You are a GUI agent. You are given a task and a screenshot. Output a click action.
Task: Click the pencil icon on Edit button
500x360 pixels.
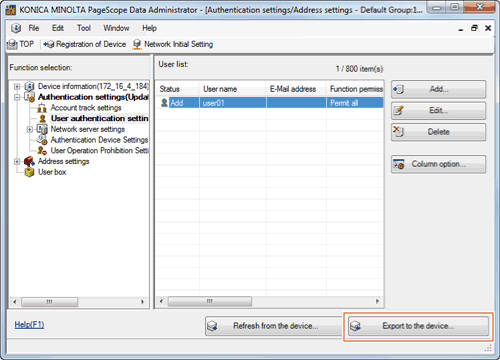[x=399, y=110]
